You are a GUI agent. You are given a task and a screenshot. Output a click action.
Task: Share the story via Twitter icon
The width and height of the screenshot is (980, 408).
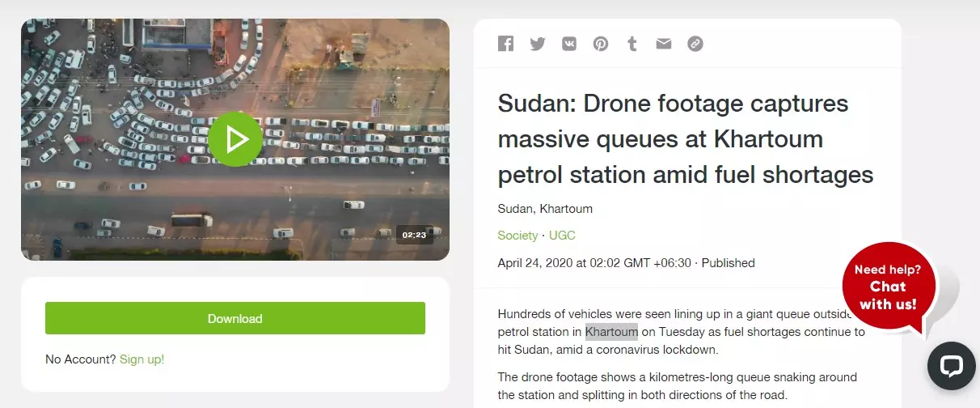point(538,44)
